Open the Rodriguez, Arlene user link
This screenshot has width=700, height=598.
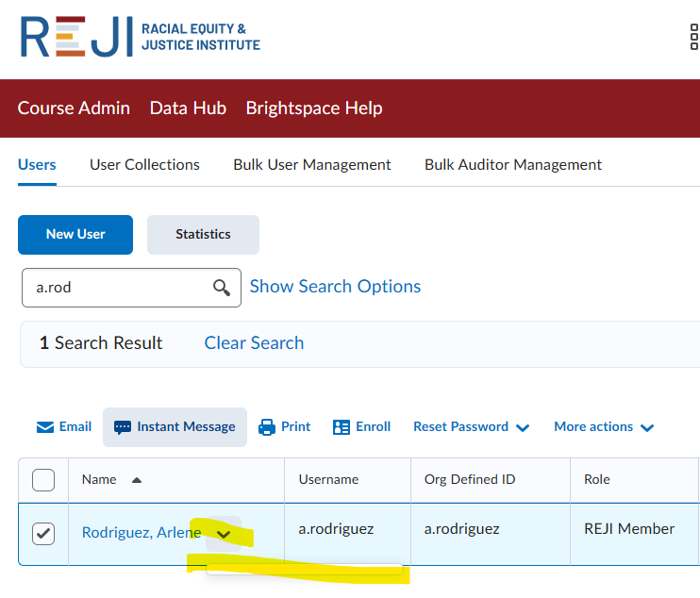(142, 532)
